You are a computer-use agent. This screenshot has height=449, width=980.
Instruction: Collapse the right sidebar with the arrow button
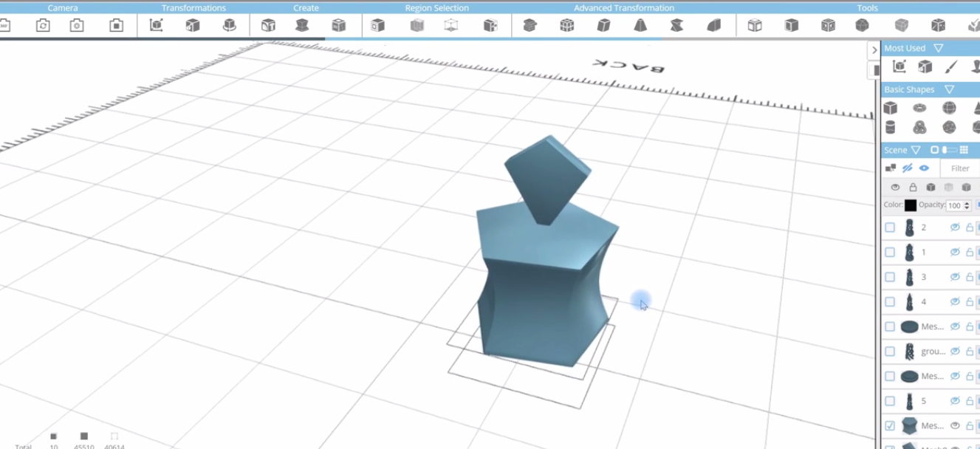874,50
